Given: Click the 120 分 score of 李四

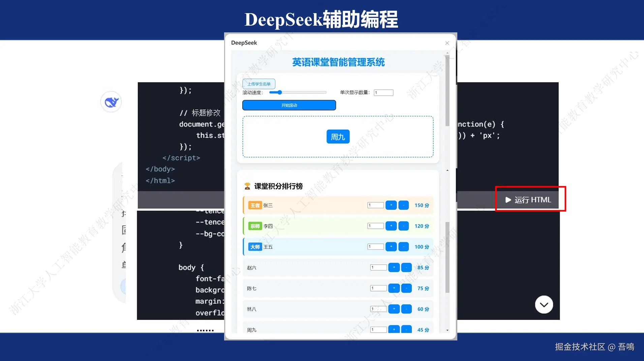Looking at the screenshot, I should point(422,226).
